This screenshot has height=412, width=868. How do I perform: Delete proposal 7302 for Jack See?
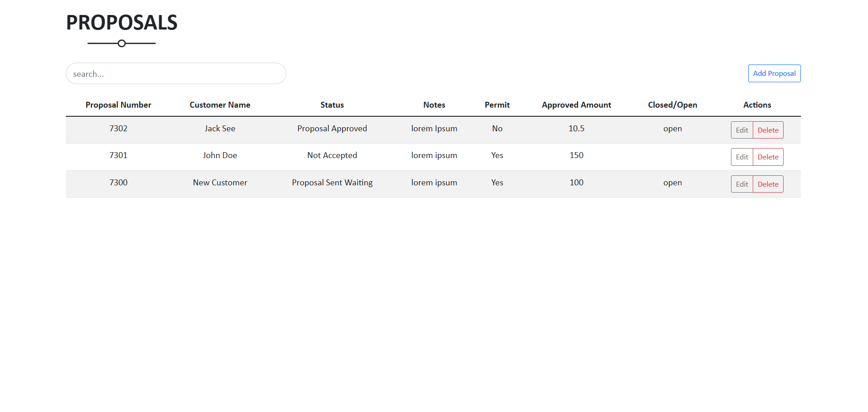click(768, 130)
